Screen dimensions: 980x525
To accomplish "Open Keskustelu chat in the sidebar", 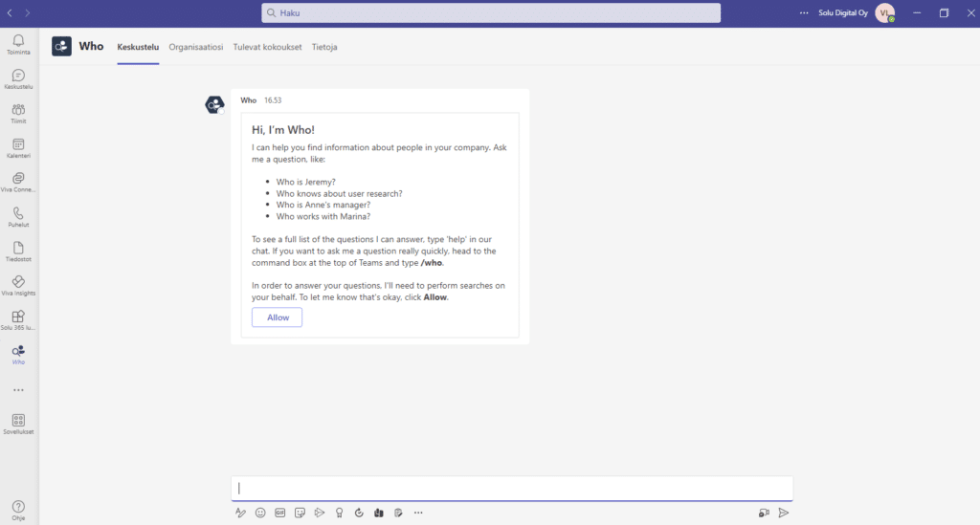I will [18, 78].
